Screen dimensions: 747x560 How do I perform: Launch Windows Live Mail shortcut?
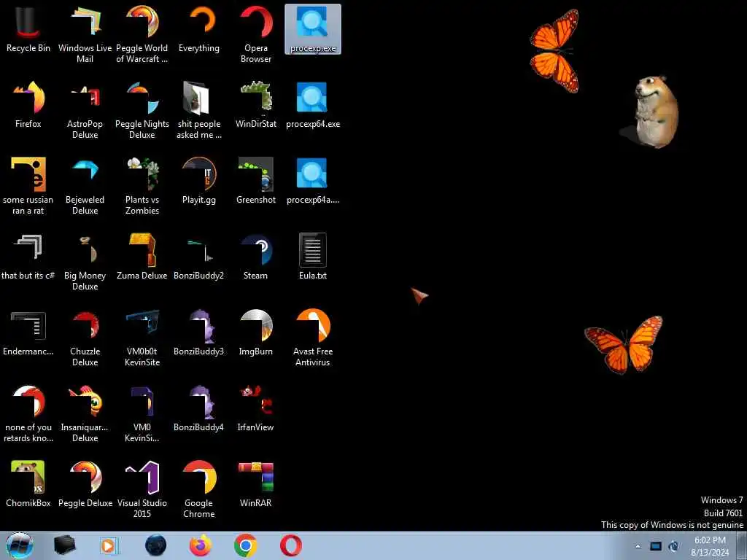pyautogui.click(x=85, y=34)
